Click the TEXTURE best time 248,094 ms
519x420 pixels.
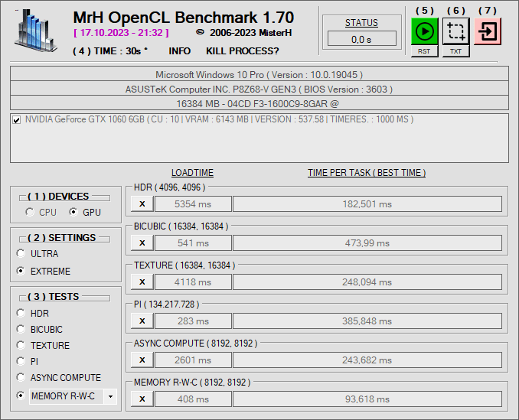367,282
